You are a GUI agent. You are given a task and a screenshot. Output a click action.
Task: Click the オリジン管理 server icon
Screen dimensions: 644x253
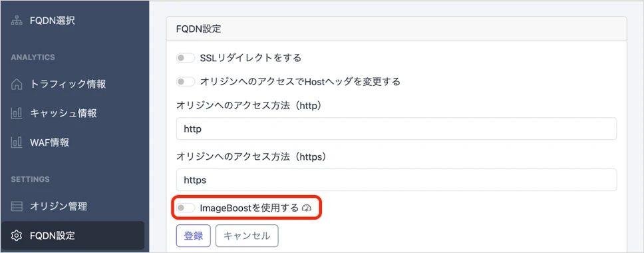17,206
